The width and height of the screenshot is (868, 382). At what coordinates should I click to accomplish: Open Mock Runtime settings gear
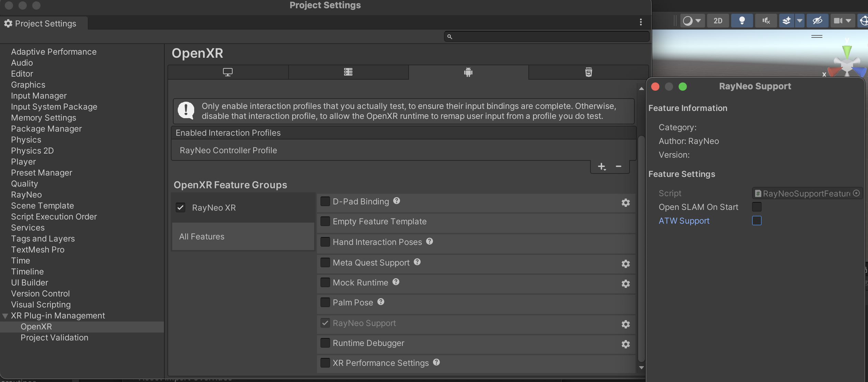click(626, 284)
